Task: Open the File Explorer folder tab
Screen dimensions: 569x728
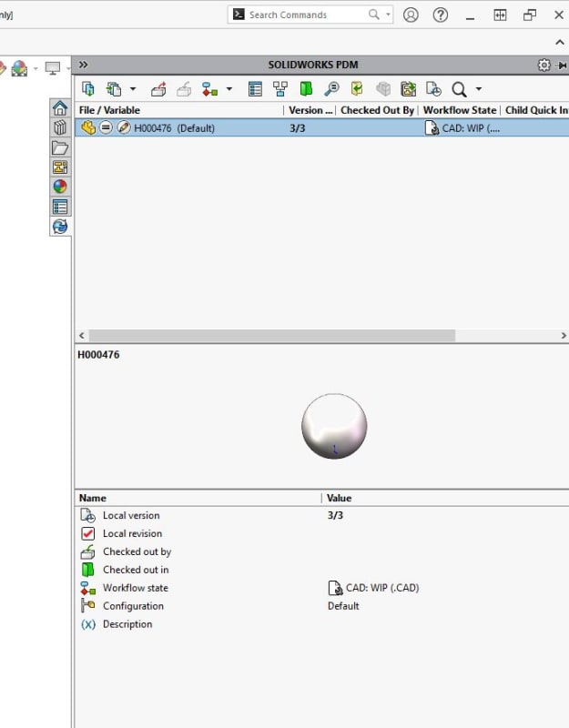Action: tap(60, 147)
